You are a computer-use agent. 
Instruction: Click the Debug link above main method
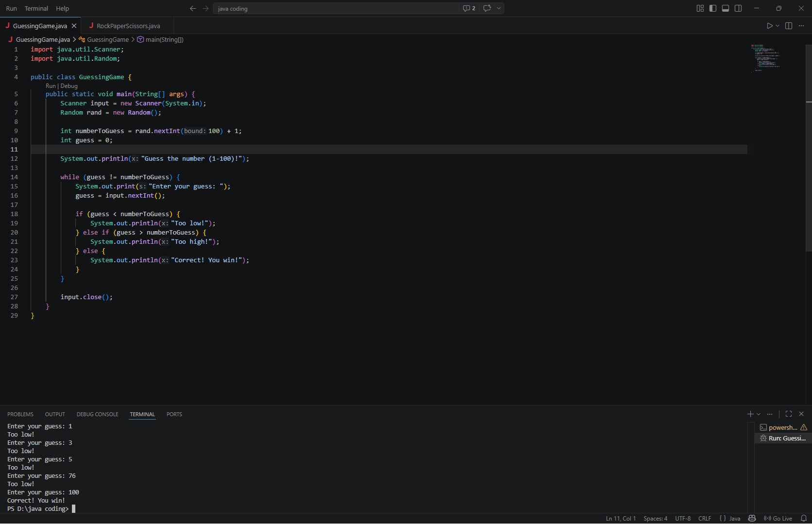point(69,86)
